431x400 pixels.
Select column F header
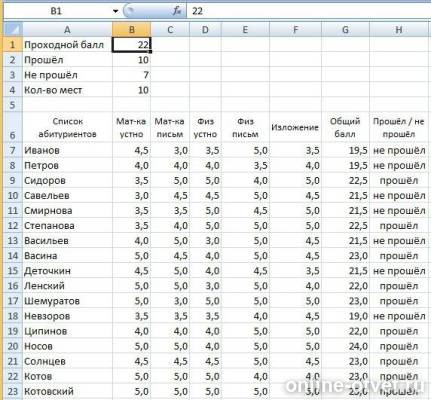(295, 30)
